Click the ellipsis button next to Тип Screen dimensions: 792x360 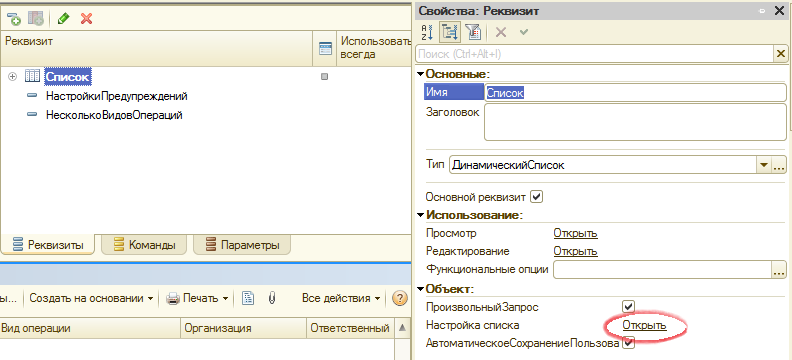pos(778,165)
